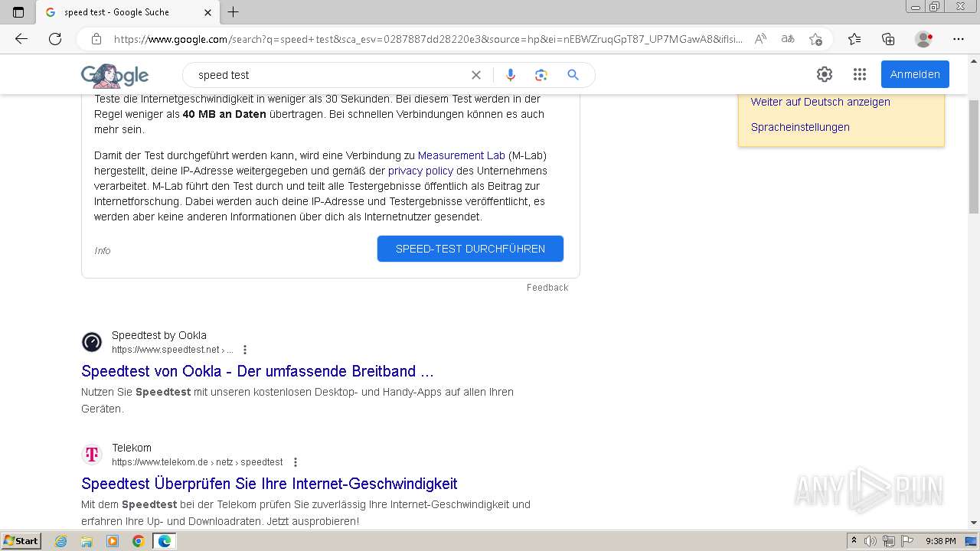Image resolution: width=980 pixels, height=551 pixels.
Task: Open more options for Telekom result
Action: (296, 462)
